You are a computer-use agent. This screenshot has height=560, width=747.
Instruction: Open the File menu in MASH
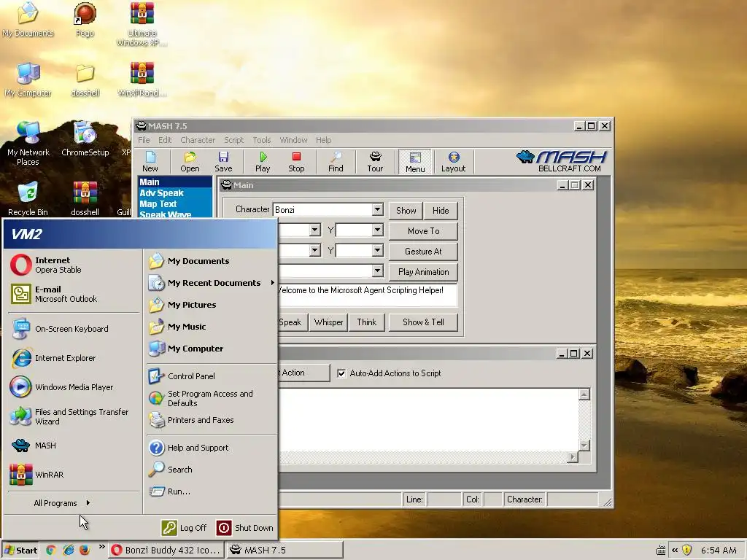[144, 140]
